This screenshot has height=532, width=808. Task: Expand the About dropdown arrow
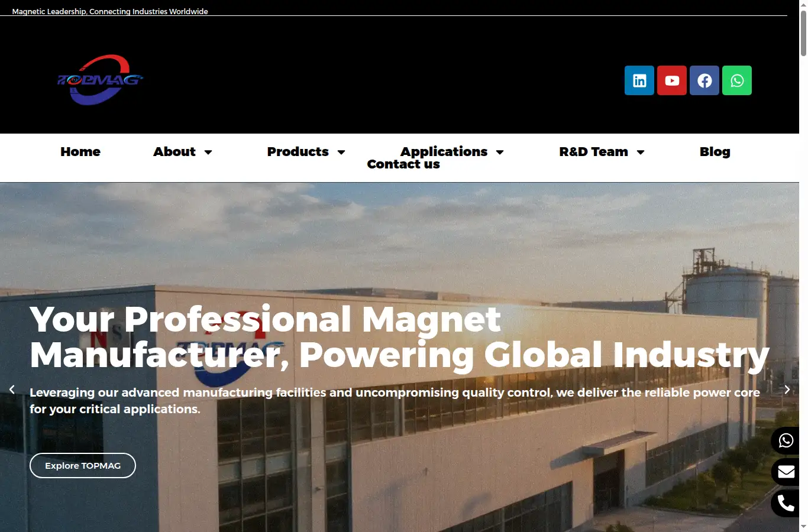point(208,153)
